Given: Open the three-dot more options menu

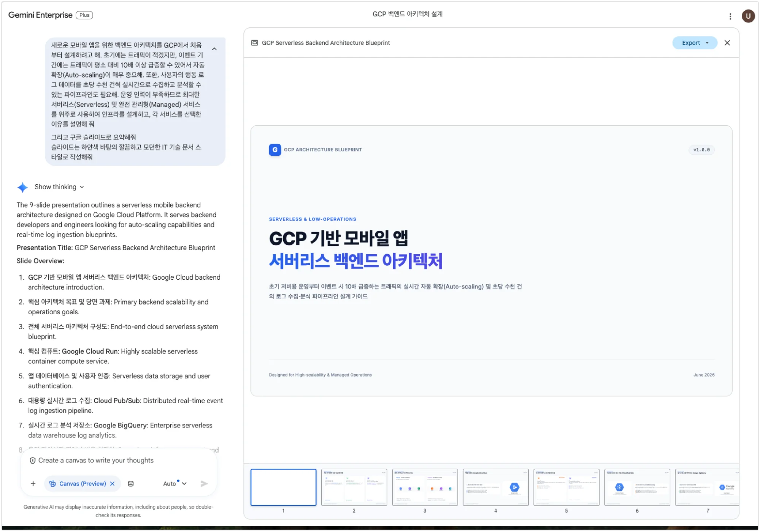Looking at the screenshot, I should pyautogui.click(x=730, y=16).
